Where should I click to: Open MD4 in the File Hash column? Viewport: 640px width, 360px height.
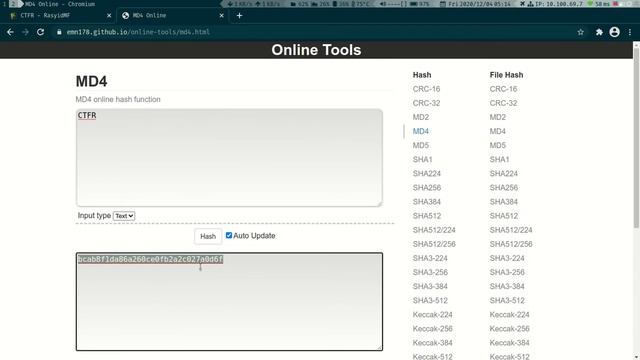click(498, 131)
